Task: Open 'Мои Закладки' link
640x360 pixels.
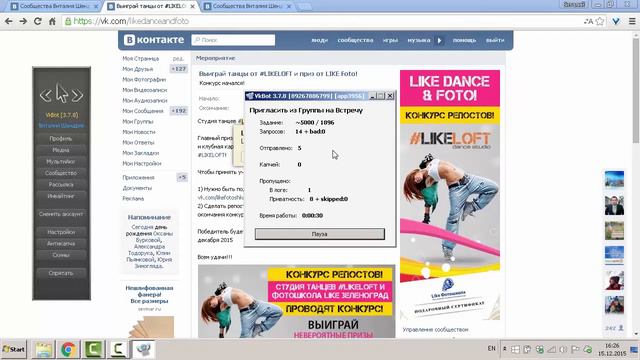Action: (141, 153)
